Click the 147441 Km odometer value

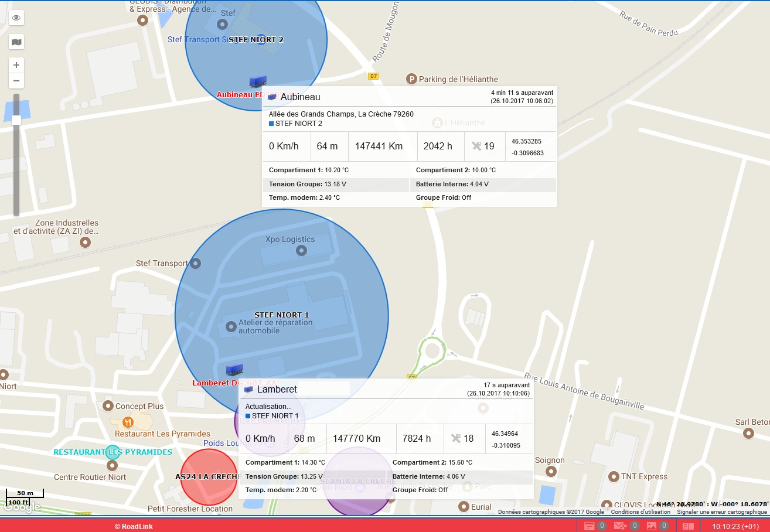tap(379, 146)
